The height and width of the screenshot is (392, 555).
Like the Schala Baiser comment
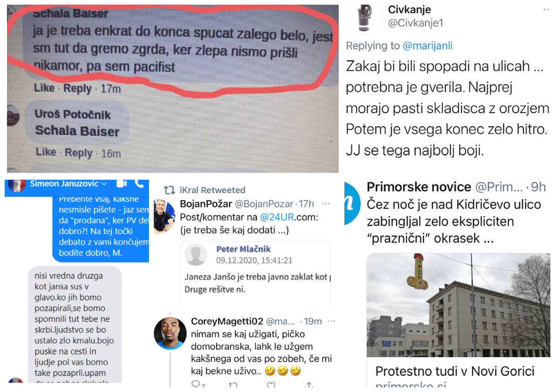click(44, 88)
